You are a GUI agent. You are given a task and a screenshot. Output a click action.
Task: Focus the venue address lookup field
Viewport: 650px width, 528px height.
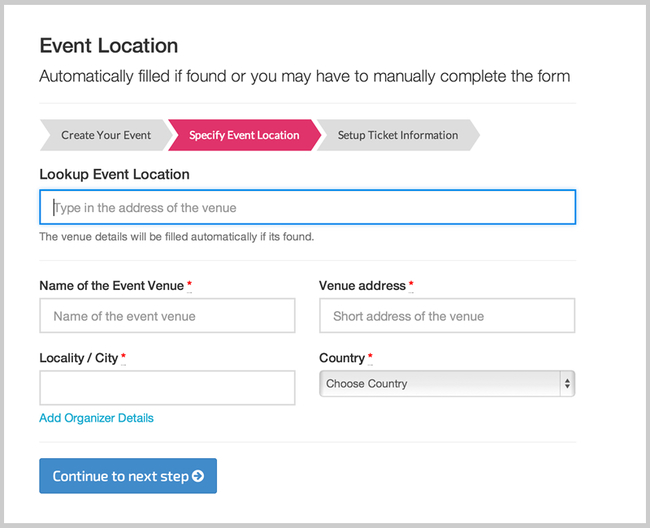[x=307, y=208]
